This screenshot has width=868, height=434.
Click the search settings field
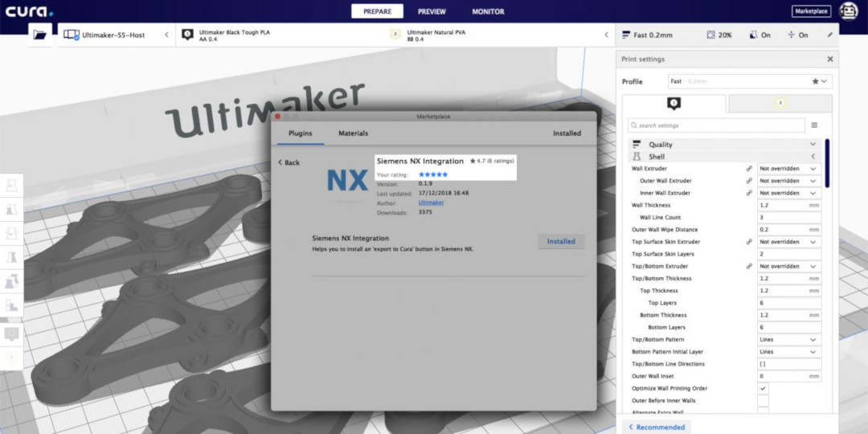point(716,125)
